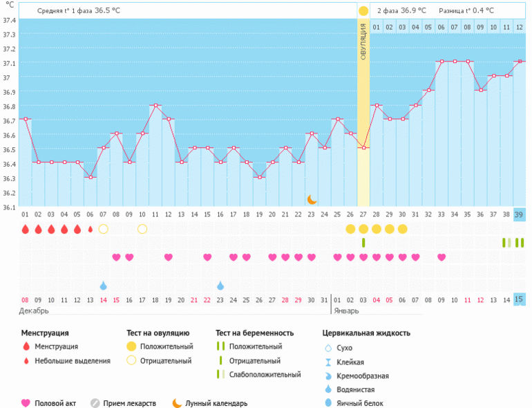Click the highlighted date 15 in January row
This screenshot has width=532, height=408.
[520, 299]
